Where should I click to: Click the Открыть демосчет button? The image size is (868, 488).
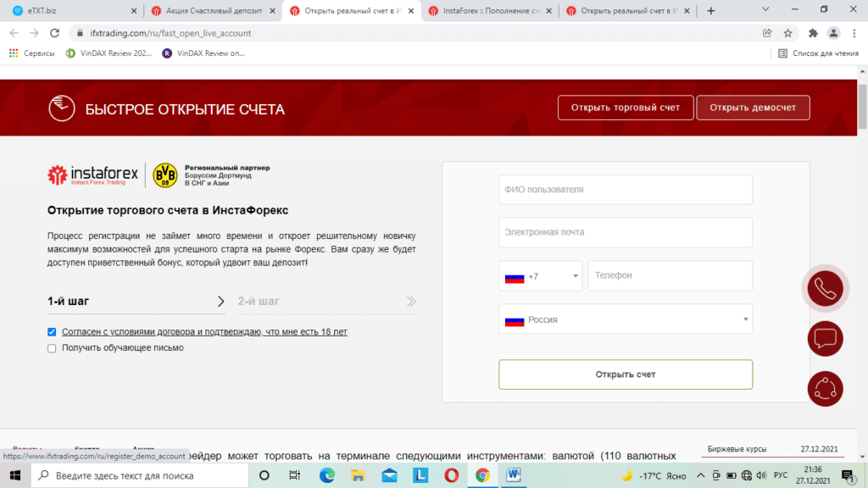pyautogui.click(x=753, y=108)
